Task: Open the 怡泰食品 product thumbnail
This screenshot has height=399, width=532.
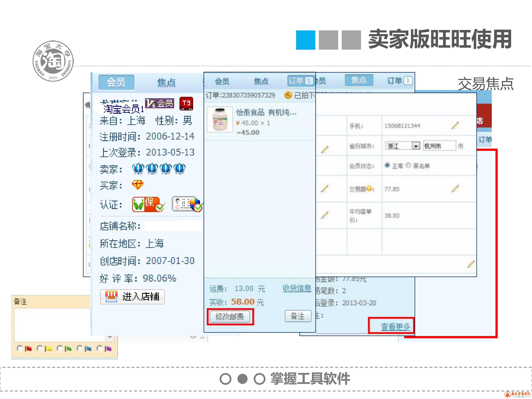Action: 220,119
